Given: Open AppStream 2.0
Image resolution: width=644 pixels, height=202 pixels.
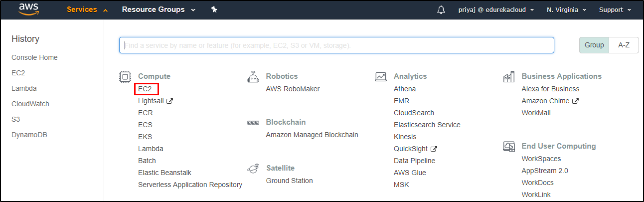Looking at the screenshot, I should coord(545,171).
